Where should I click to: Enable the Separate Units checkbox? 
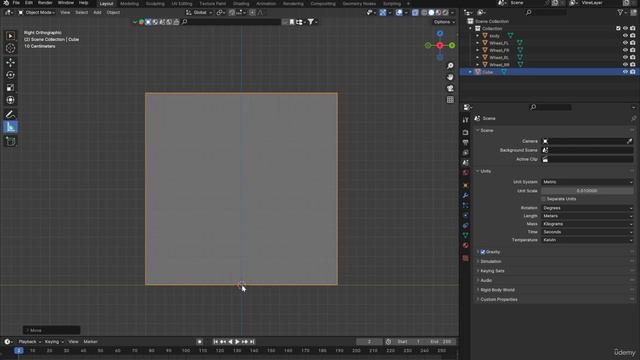[543, 199]
